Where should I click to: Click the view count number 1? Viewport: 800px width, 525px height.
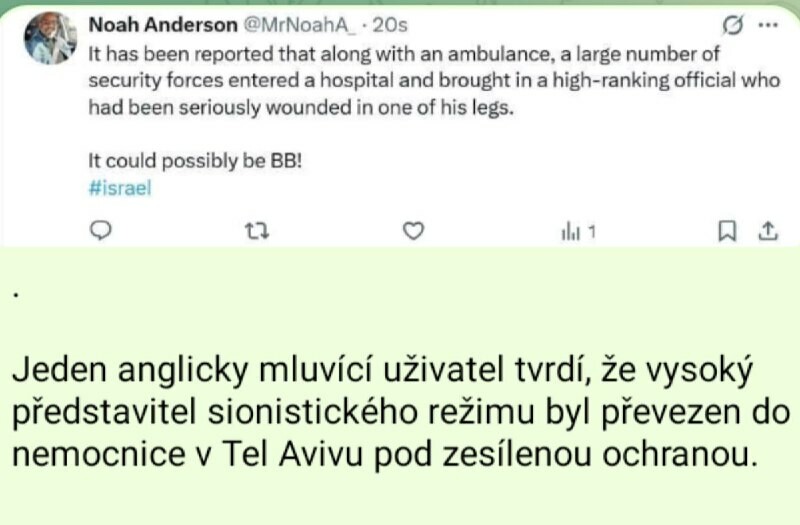pos(592,232)
